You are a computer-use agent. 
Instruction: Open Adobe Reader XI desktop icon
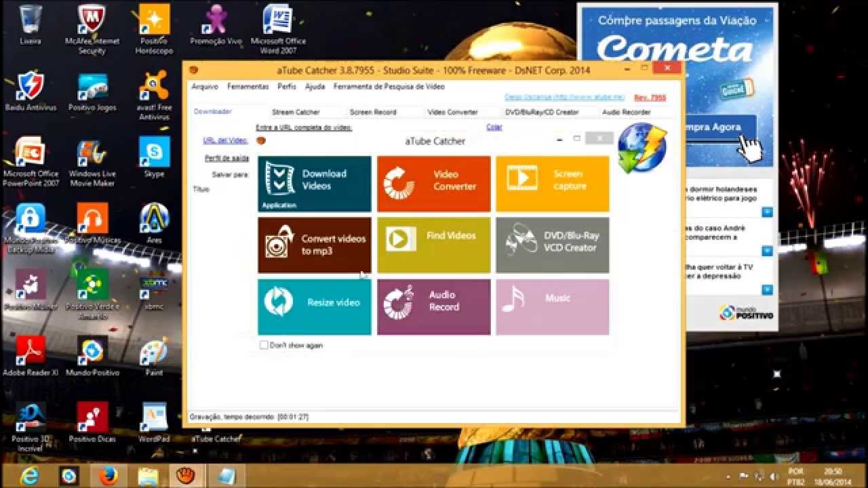pos(30,357)
